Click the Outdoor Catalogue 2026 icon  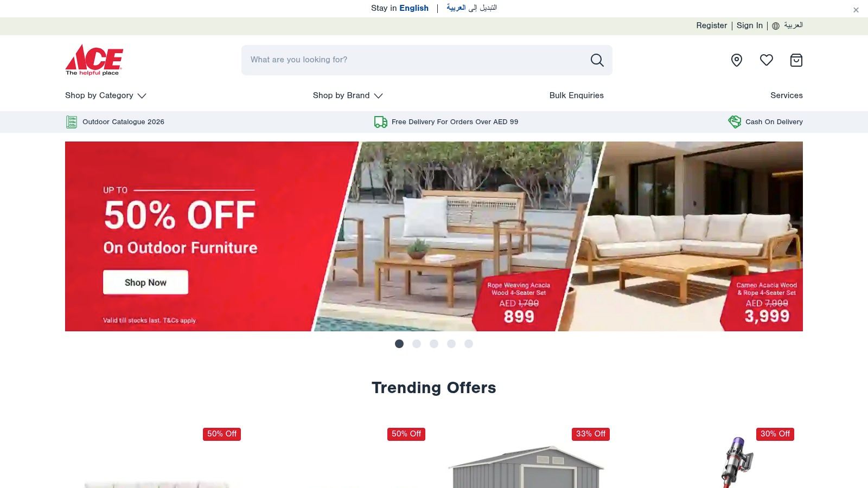point(72,122)
